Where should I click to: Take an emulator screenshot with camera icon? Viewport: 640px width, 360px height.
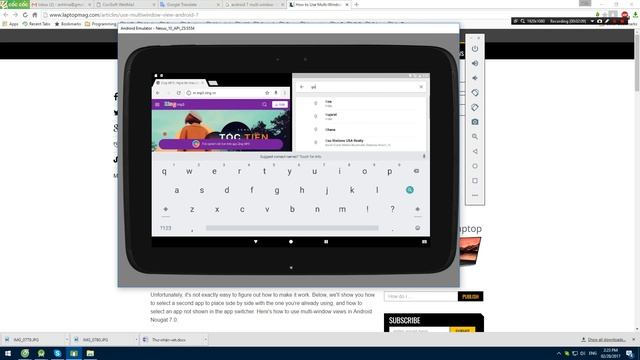[x=475, y=122]
